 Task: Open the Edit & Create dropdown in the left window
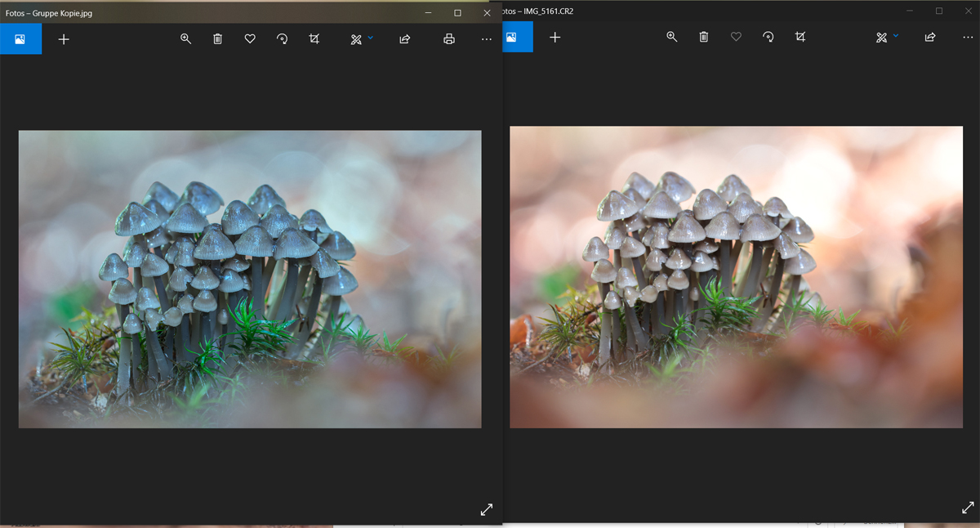click(361, 38)
